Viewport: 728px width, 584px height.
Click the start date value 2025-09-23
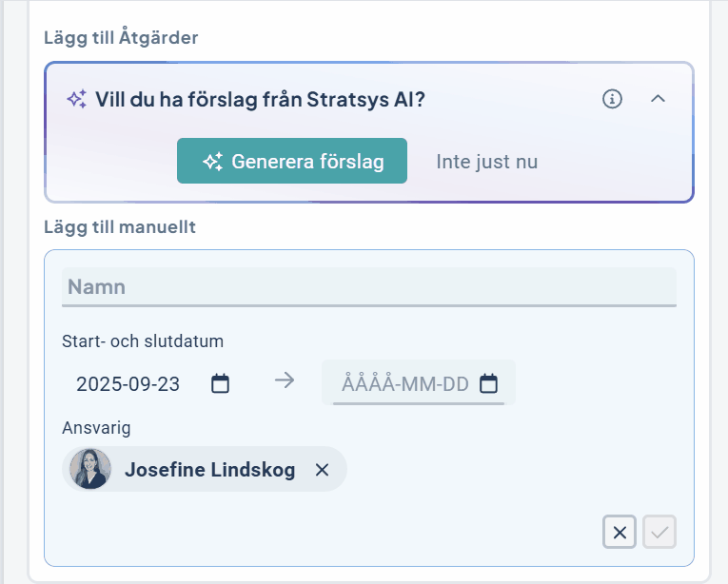tap(128, 384)
